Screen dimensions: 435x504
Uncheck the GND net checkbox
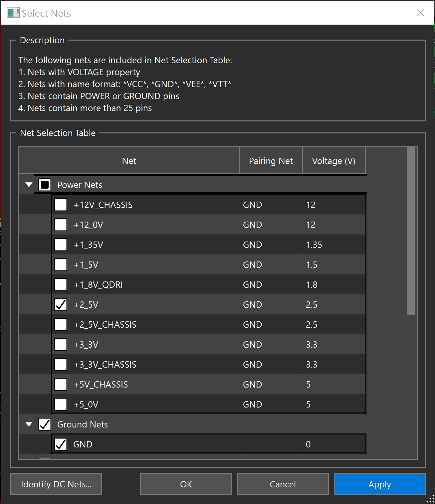tap(61, 444)
